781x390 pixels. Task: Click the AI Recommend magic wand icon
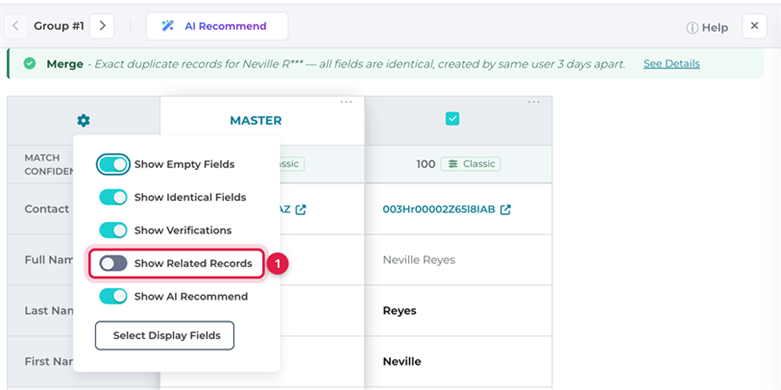(168, 26)
